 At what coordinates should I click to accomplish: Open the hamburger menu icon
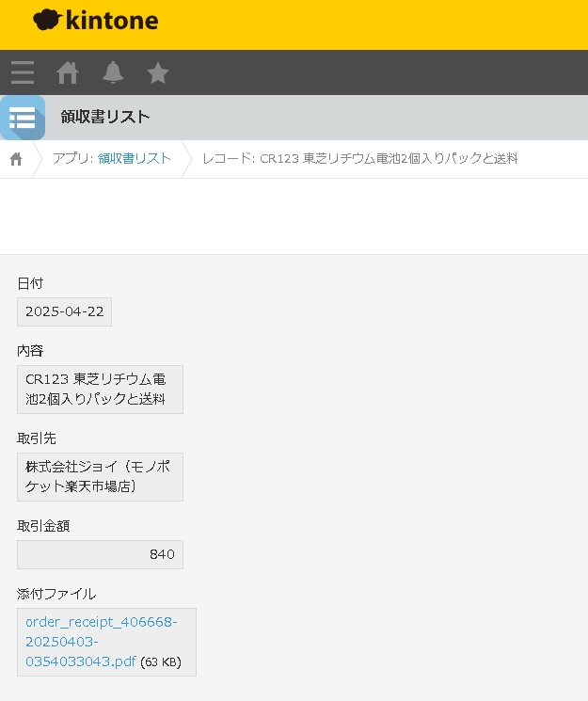23,72
